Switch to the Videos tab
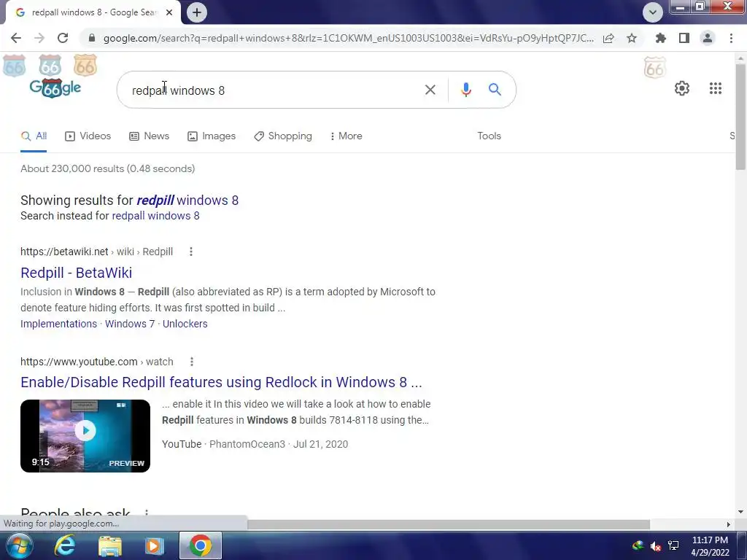The height and width of the screenshot is (560, 747). (88, 136)
